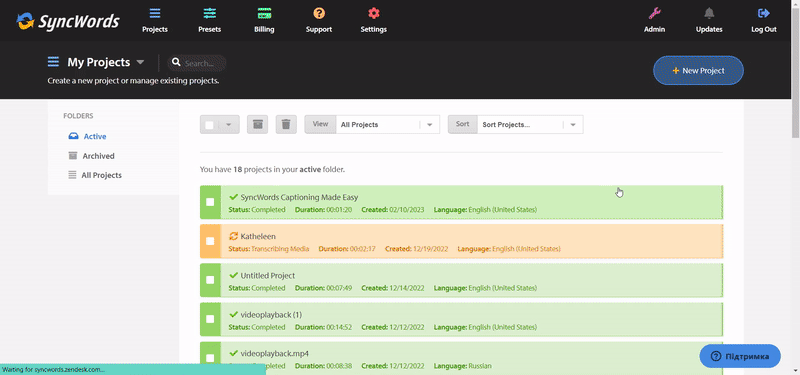Image resolution: width=800 pixels, height=375 pixels.
Task: Open the Presets sliders icon
Action: [x=209, y=13]
